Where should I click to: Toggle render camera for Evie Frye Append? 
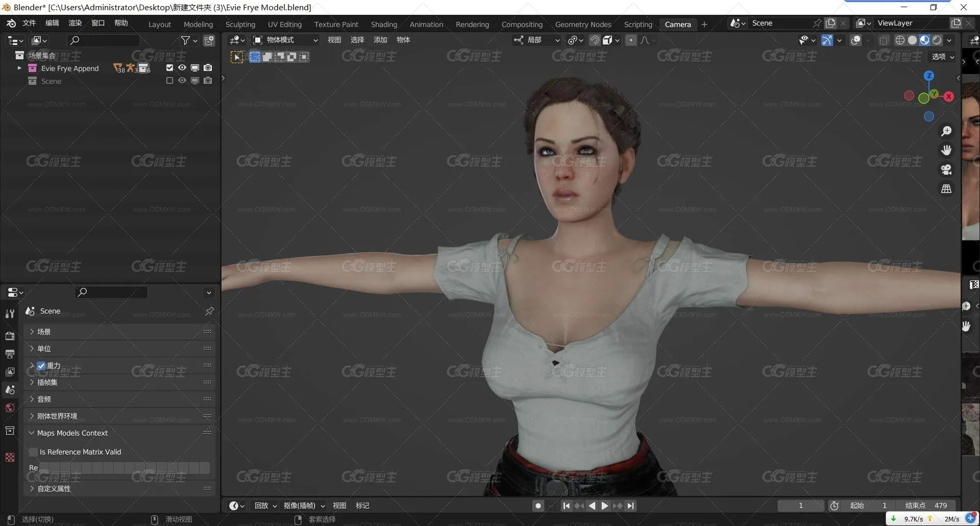(x=208, y=67)
